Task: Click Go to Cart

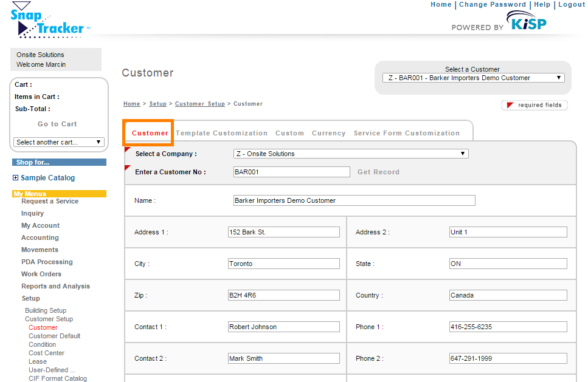Action: click(57, 124)
